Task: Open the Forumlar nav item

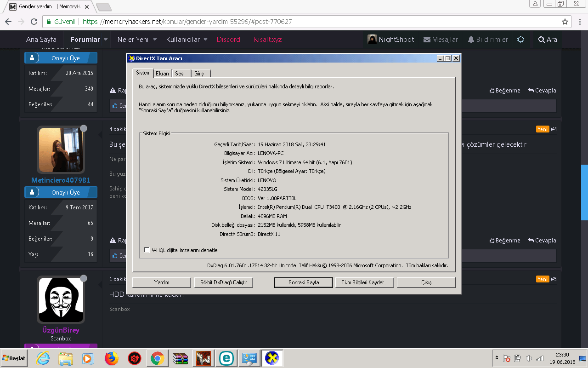Action: pos(85,40)
